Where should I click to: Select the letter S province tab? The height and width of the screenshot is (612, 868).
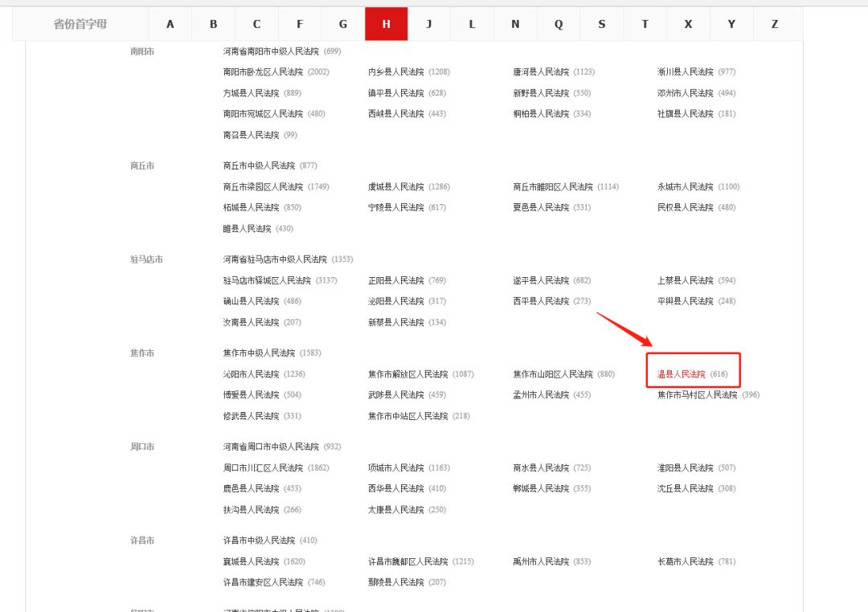(x=602, y=24)
